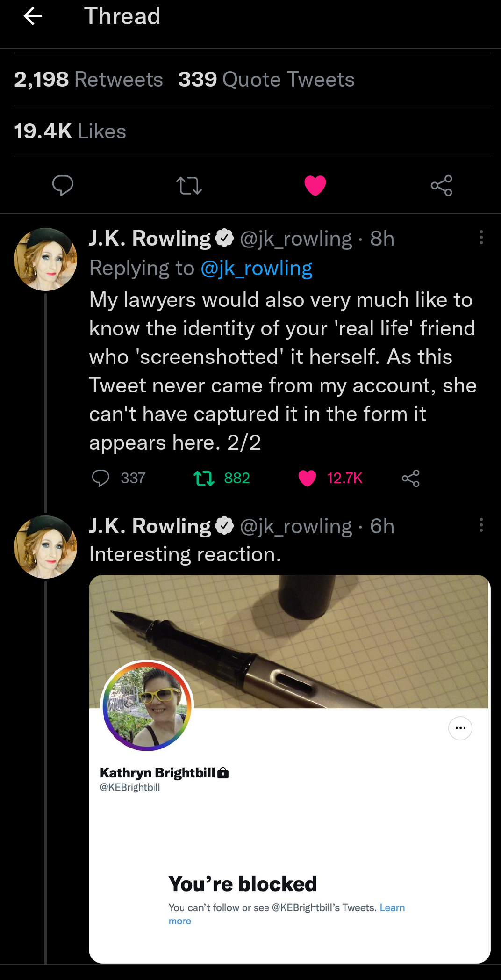Open J.K. Rowling avatar on 8h tweet

coord(45,259)
